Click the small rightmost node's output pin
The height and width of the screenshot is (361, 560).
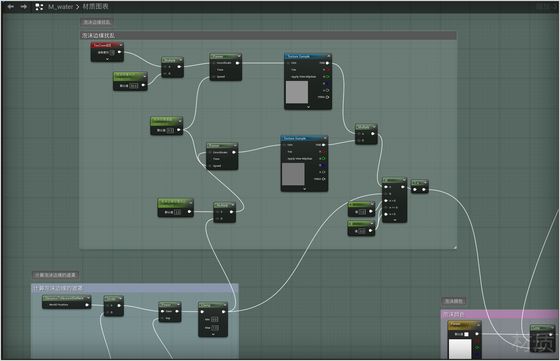(424, 190)
